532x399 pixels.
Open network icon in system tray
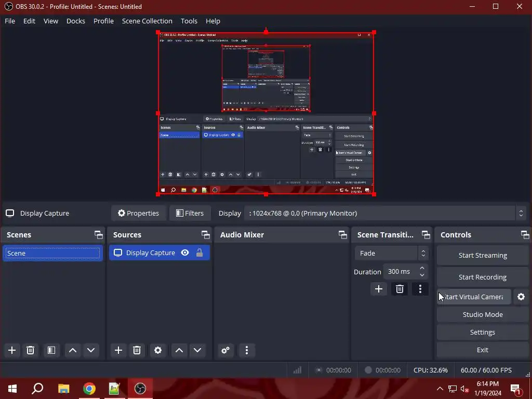453,389
